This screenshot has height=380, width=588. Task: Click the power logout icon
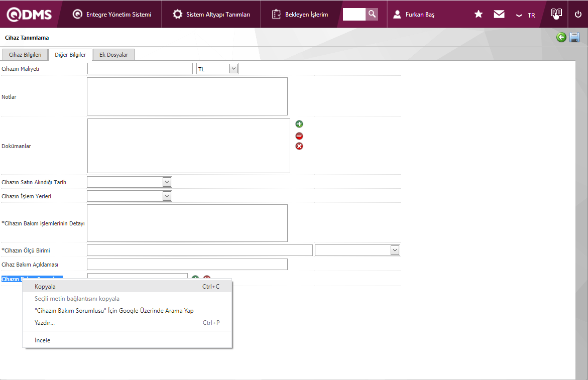click(x=578, y=14)
